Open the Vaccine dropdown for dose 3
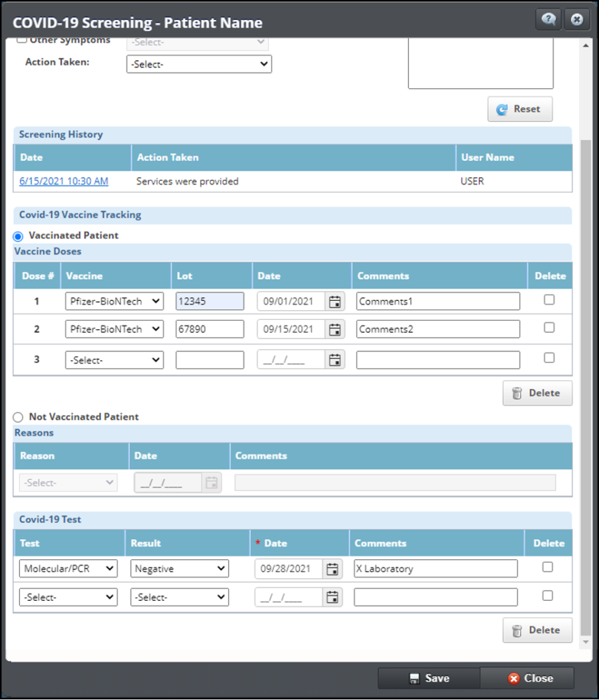 (114, 360)
